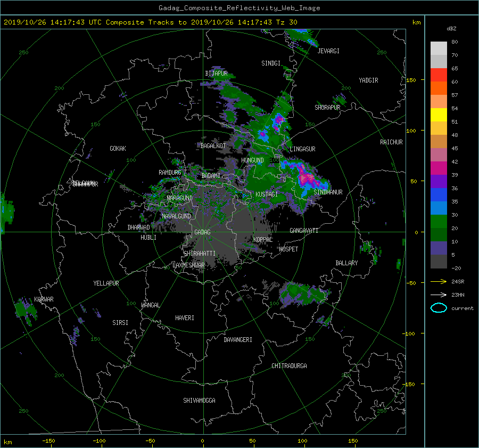Click the HUNGUND label
The image size is (479, 448).
[252, 160]
